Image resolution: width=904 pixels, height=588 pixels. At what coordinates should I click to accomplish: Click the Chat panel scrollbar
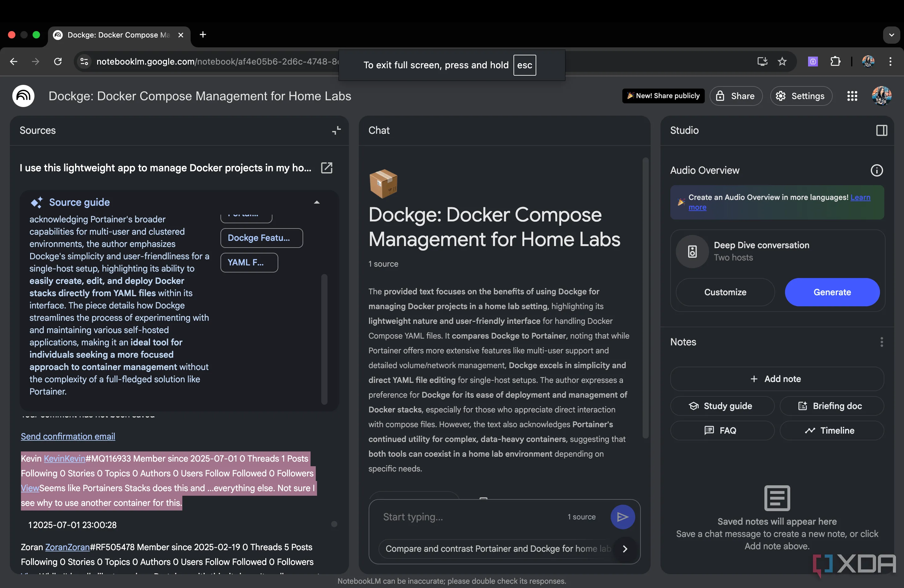645,298
